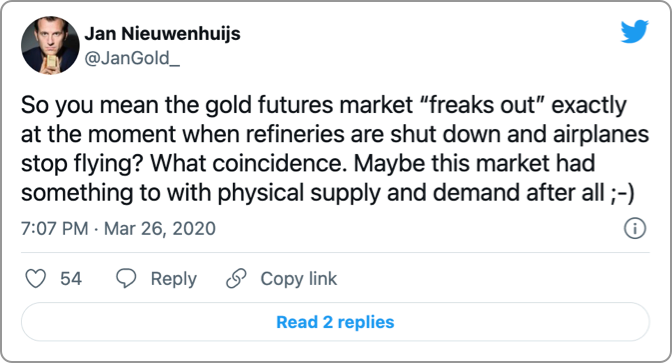Click the tweet's first line about gold futures

click(x=324, y=105)
